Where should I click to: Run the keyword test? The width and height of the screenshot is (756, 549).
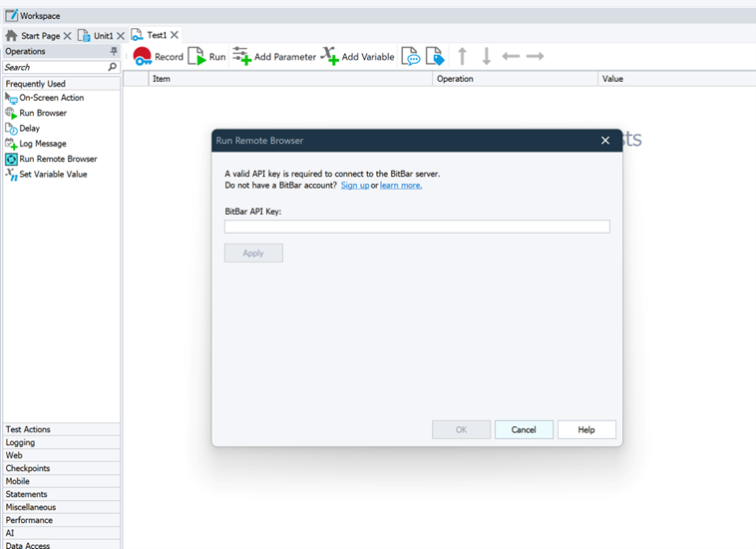coord(206,57)
